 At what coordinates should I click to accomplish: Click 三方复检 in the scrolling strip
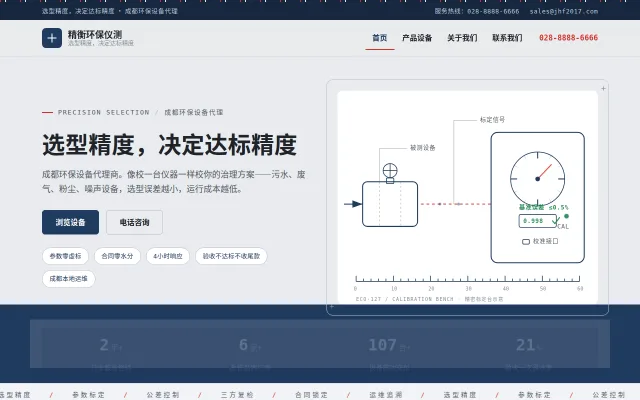tap(237, 395)
